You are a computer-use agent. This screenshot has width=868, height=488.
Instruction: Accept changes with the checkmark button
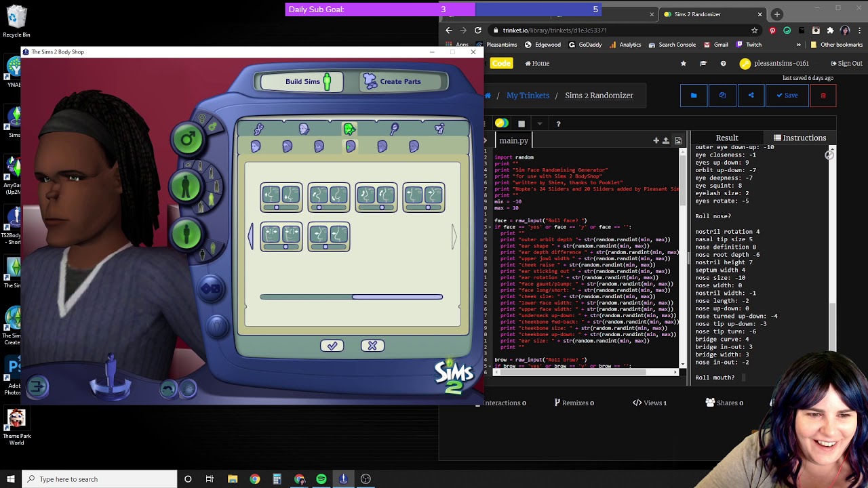(x=332, y=346)
